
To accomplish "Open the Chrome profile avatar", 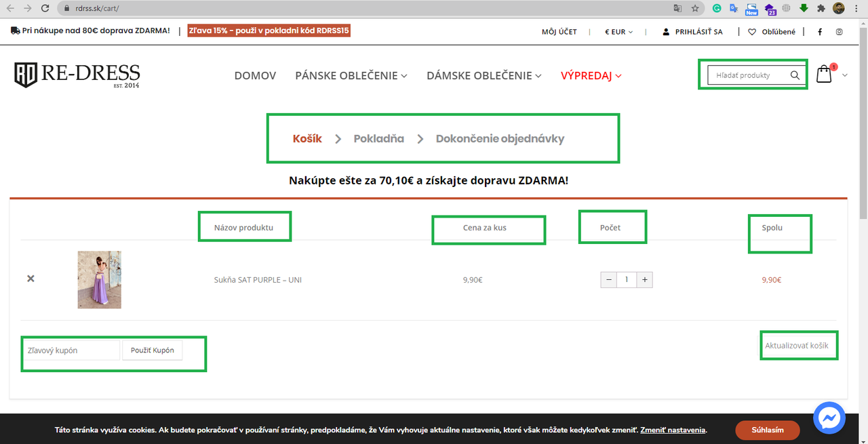I will (x=839, y=9).
